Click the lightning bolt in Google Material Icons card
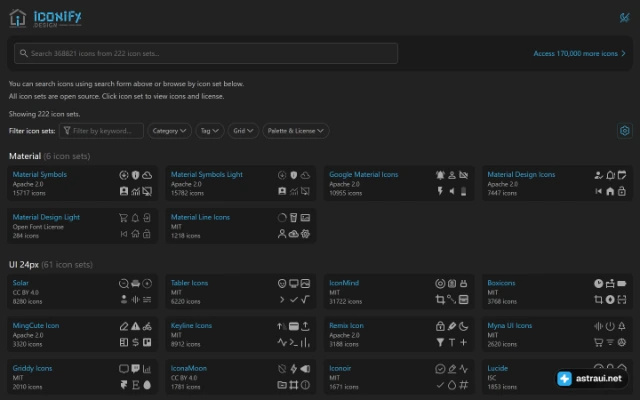This screenshot has width=640, height=400. coord(440,191)
